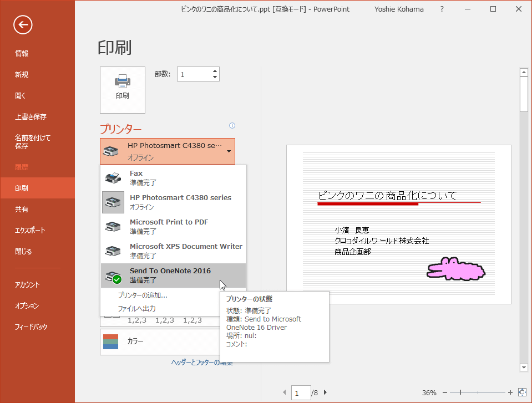Click OneNote printer icon with checkmark

pyautogui.click(x=113, y=277)
